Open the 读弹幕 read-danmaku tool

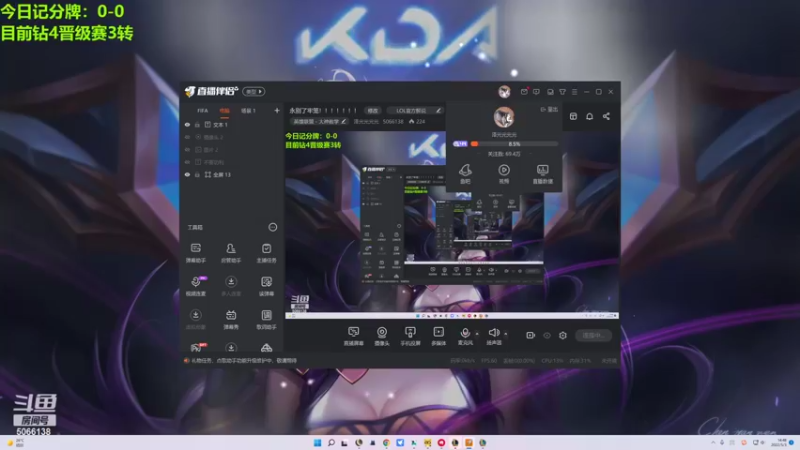[266, 286]
